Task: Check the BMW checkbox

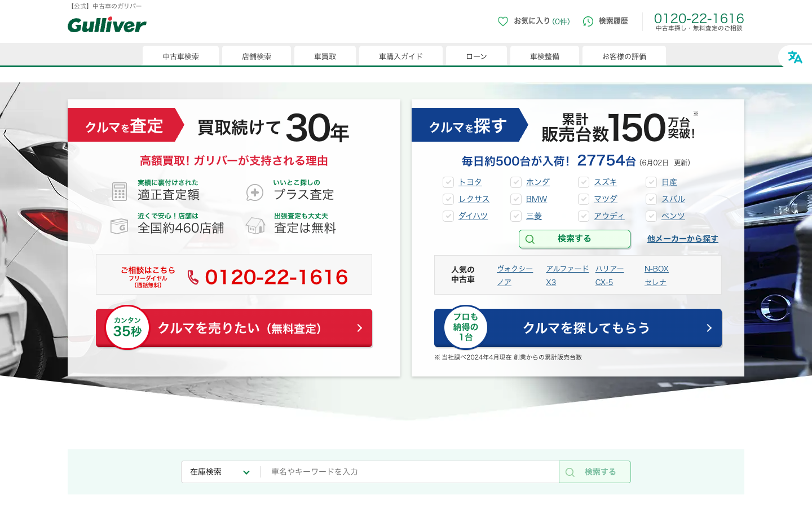Action: pyautogui.click(x=516, y=199)
